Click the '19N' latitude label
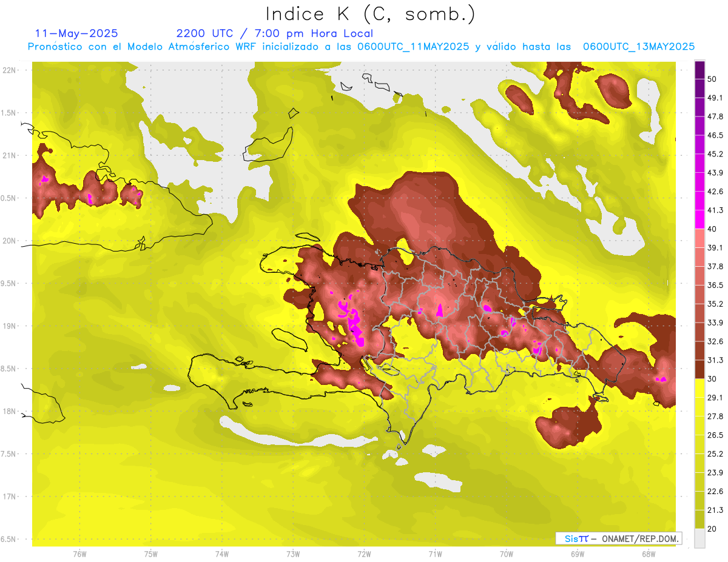Image resolution: width=728 pixels, height=562 pixels. [x=10, y=326]
